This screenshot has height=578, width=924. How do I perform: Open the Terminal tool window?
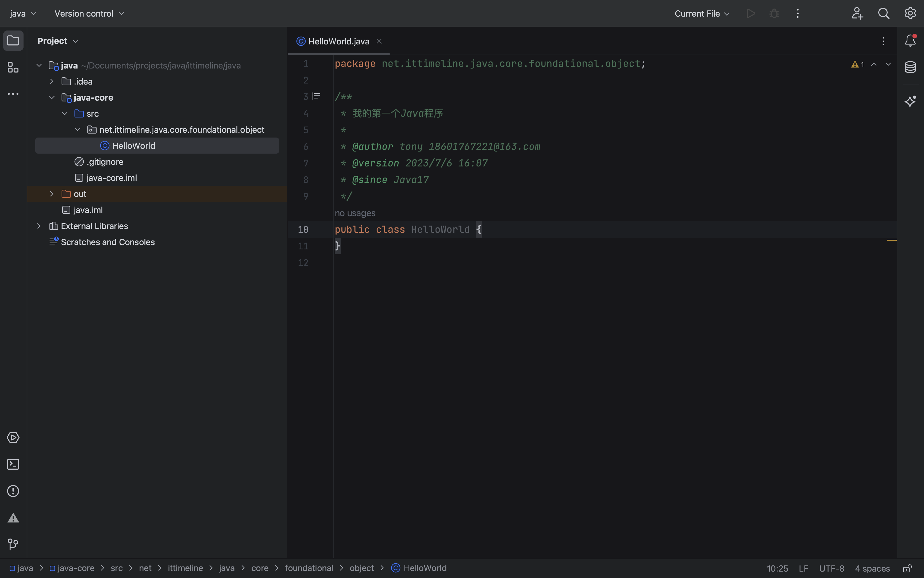pos(13,464)
